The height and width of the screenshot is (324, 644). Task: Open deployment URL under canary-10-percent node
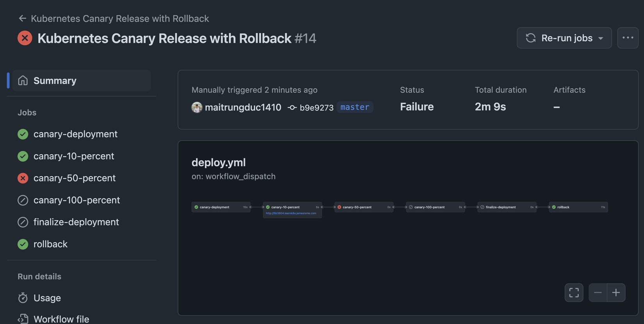tap(291, 213)
